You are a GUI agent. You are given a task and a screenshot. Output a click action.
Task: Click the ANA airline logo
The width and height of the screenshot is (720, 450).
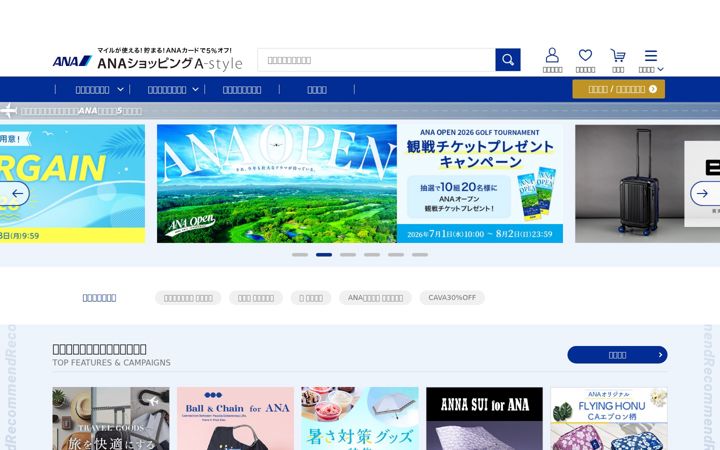[x=72, y=61]
